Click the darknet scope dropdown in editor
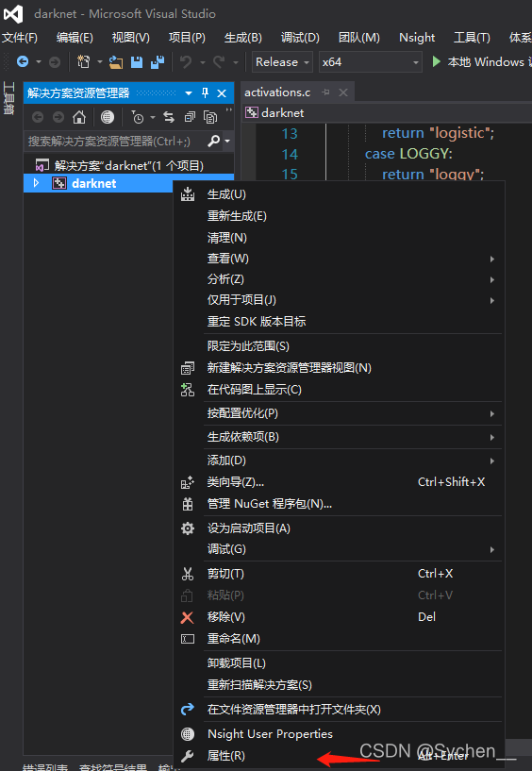Viewport: 532px width, 771px height. (387, 113)
